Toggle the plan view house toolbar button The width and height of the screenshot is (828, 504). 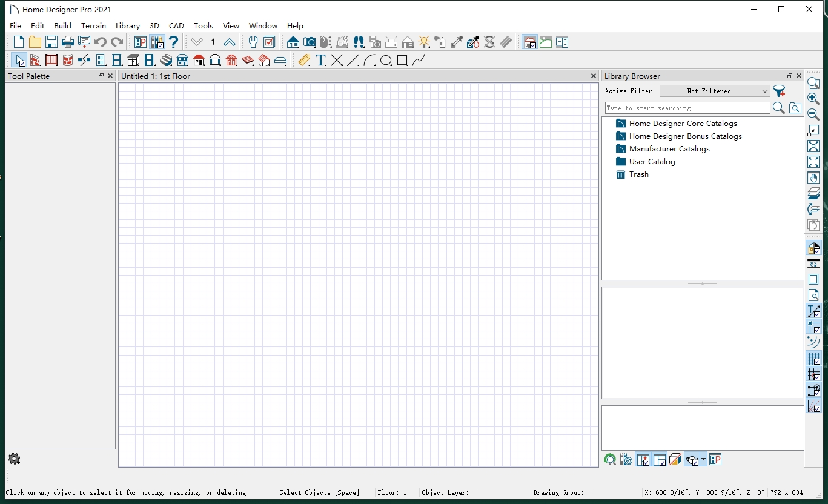pyautogui.click(x=529, y=42)
